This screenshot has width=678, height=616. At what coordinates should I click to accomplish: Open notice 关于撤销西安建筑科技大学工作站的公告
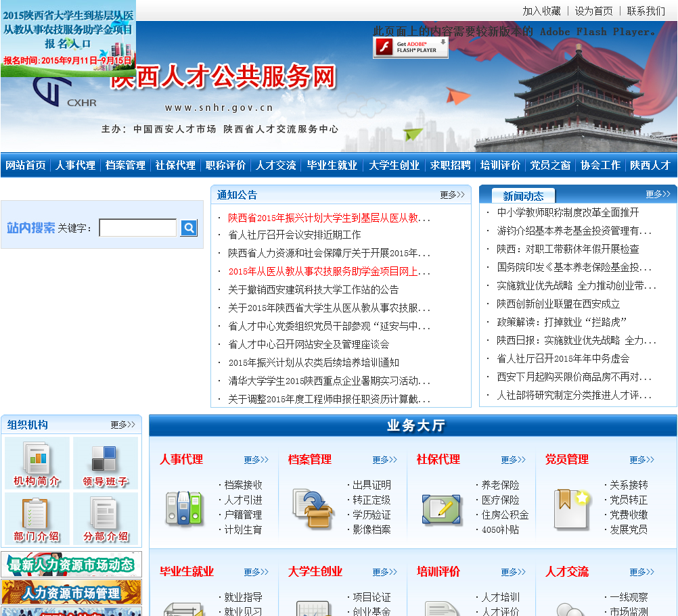(x=313, y=290)
